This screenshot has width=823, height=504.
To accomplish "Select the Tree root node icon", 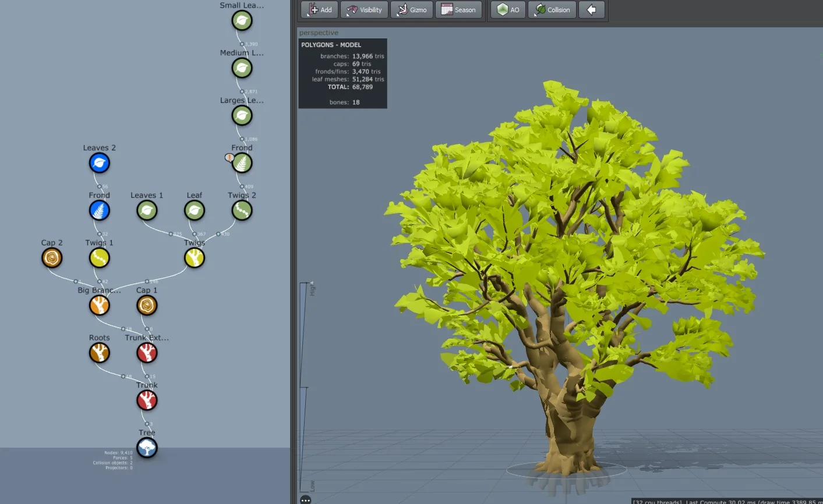I will (x=147, y=448).
